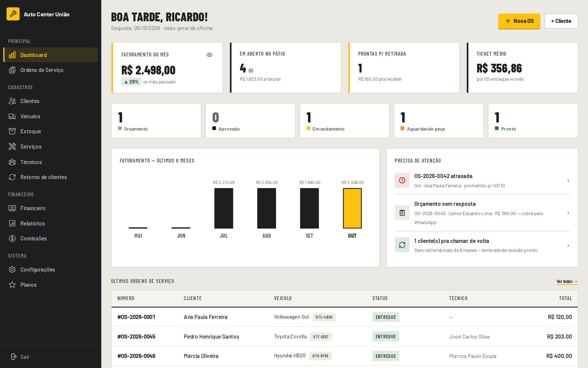The image size is (588, 368).
Task: Click the Auto Center União wrench logo
Action: [13, 14]
